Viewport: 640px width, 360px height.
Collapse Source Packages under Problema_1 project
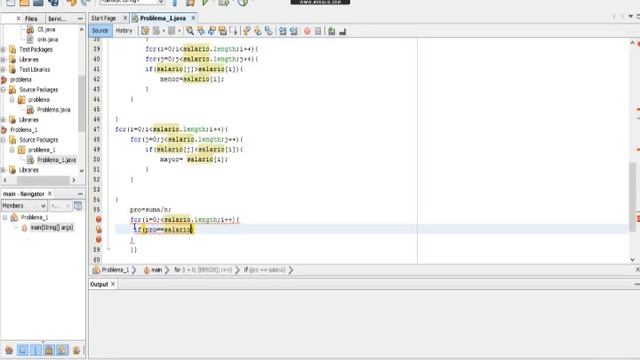[x=4, y=140]
